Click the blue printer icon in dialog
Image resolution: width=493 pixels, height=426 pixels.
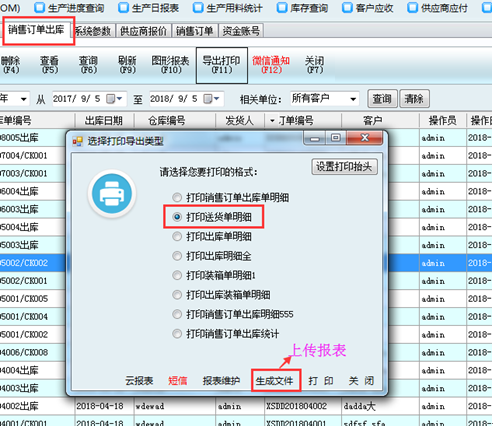pyautogui.click(x=112, y=193)
